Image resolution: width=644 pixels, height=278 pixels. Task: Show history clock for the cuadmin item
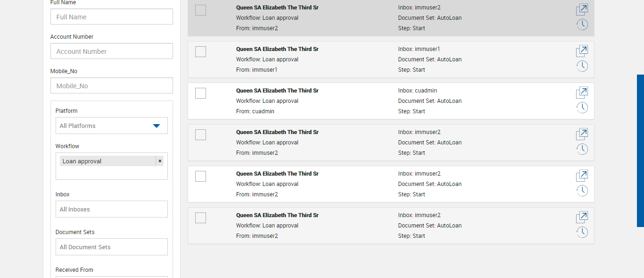coord(582,108)
